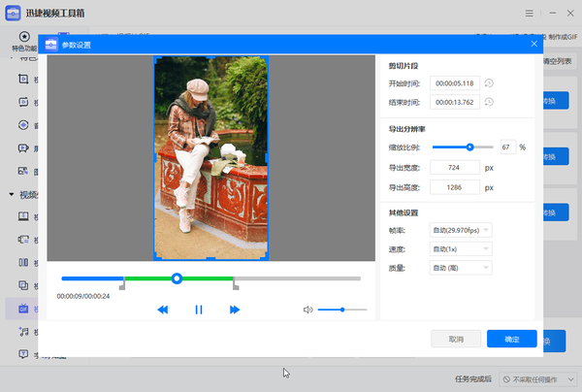
Task: Click the first 转换 button behind dialog
Action: click(556, 101)
